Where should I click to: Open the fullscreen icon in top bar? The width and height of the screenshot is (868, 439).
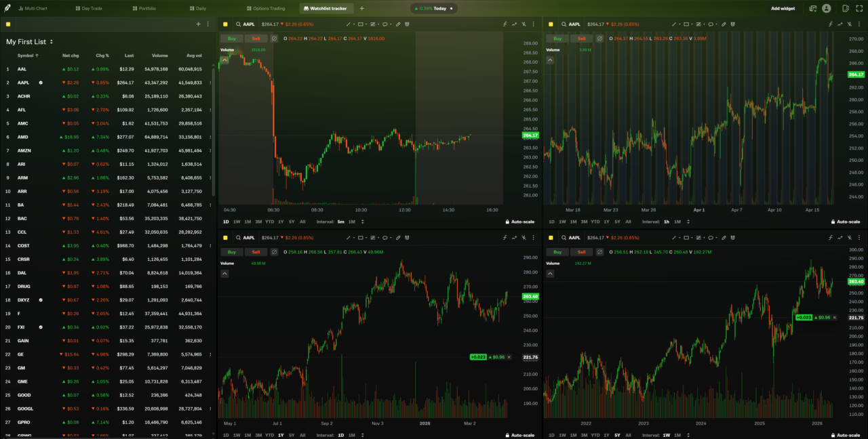(859, 8)
